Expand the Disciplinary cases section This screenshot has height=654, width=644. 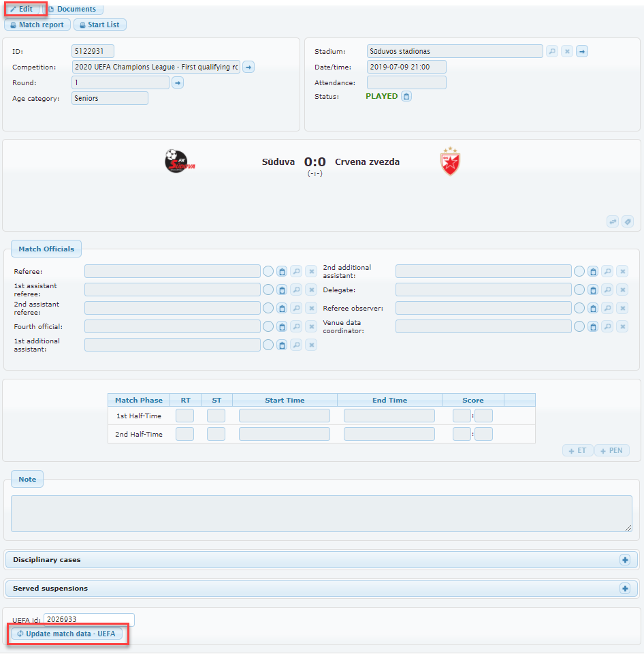pos(624,560)
